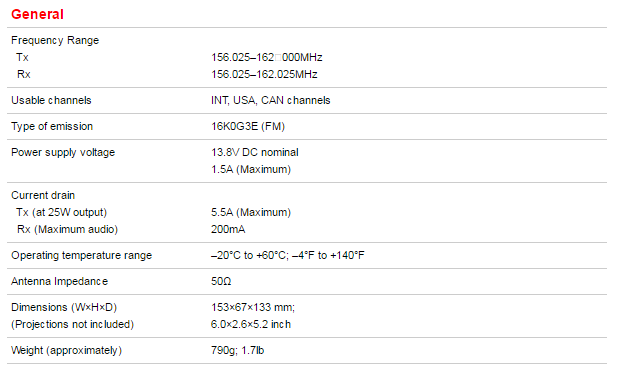The height and width of the screenshot is (385, 628).
Task: Select the Usable channels label
Action: click(x=51, y=100)
